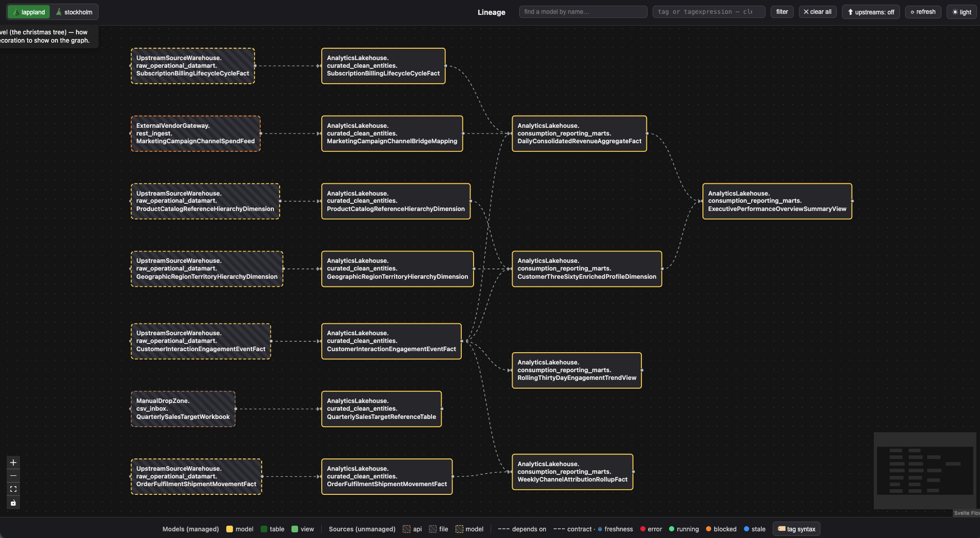Image resolution: width=980 pixels, height=538 pixels.
Task: Click the fit view icon
Action: click(x=13, y=489)
